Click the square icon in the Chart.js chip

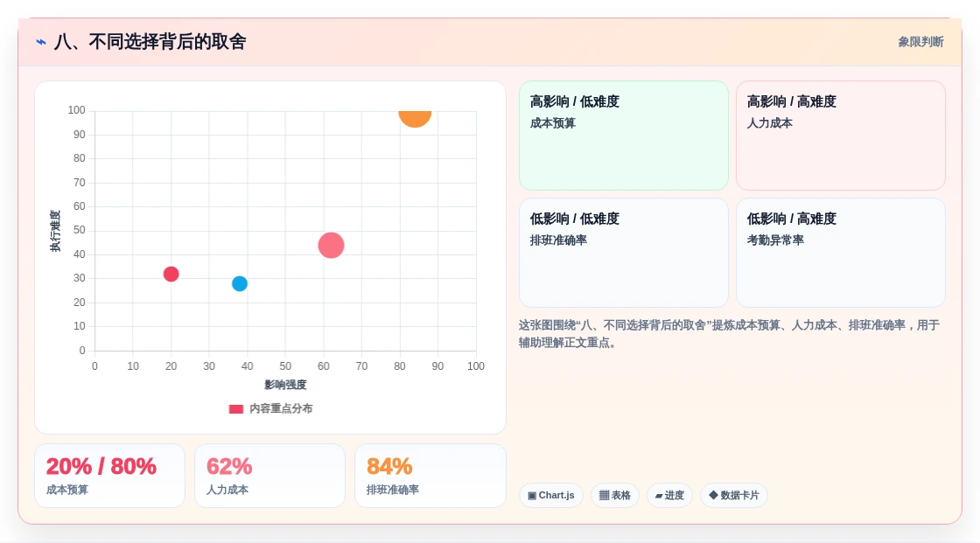[532, 496]
